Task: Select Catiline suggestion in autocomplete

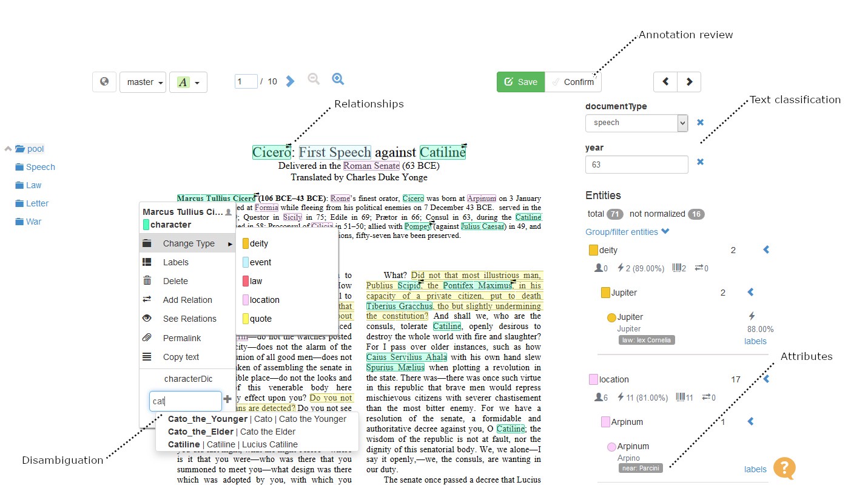Action: coord(257,444)
